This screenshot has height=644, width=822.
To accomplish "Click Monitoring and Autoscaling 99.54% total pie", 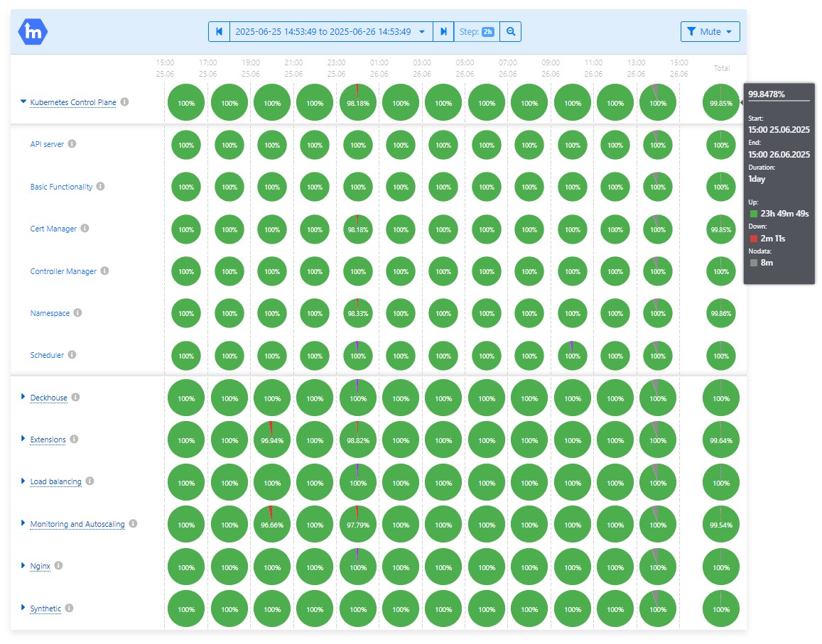I will click(721, 525).
